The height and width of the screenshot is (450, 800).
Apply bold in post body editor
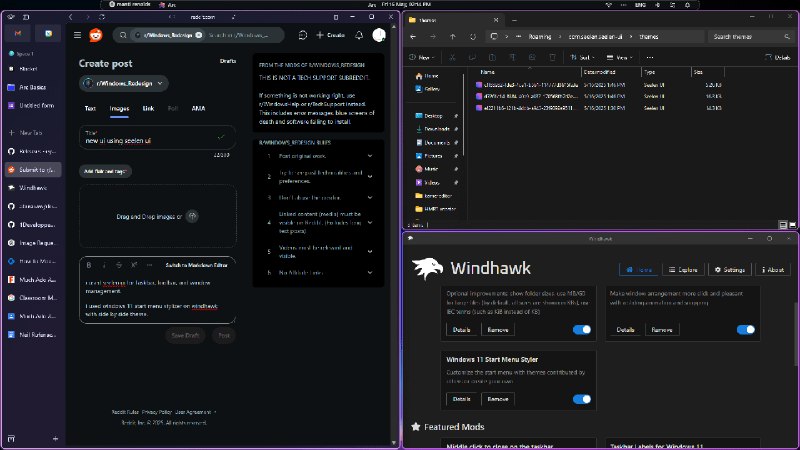coord(89,265)
